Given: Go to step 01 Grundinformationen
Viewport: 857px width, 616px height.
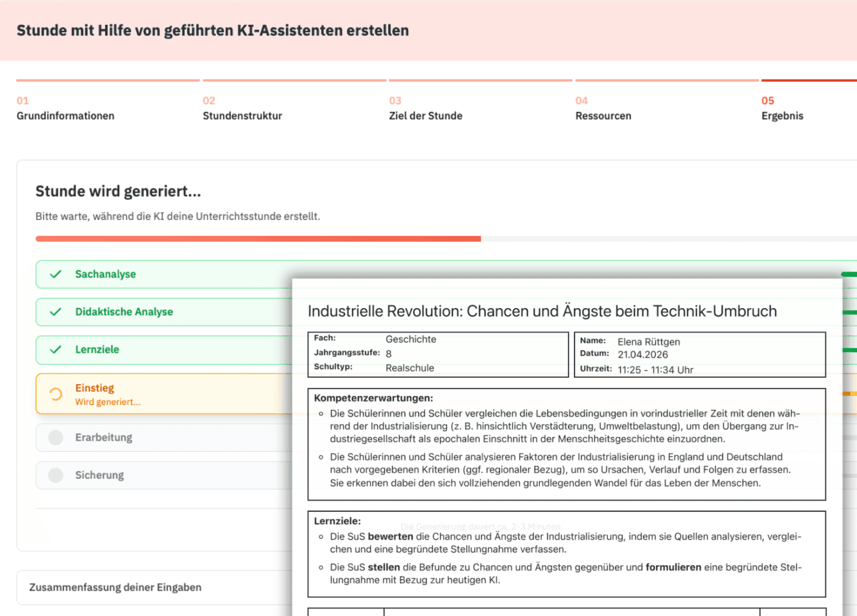Looking at the screenshot, I should point(65,116).
